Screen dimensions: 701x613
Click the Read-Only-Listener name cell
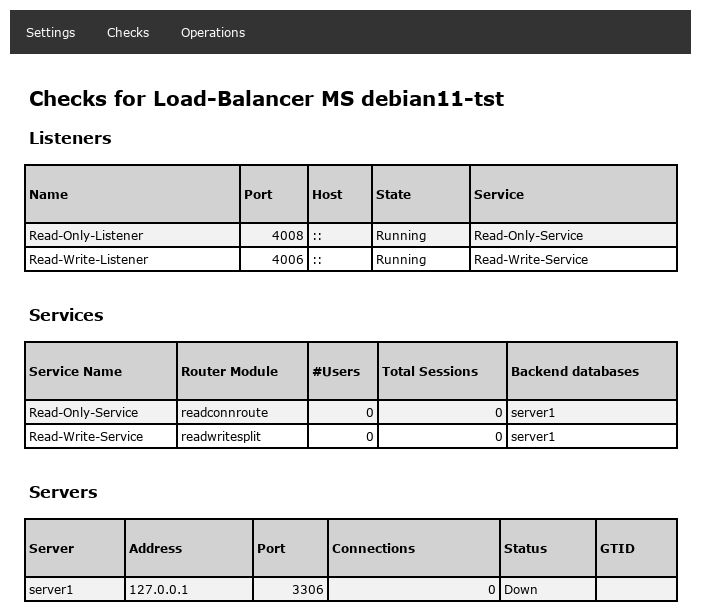click(x=86, y=236)
